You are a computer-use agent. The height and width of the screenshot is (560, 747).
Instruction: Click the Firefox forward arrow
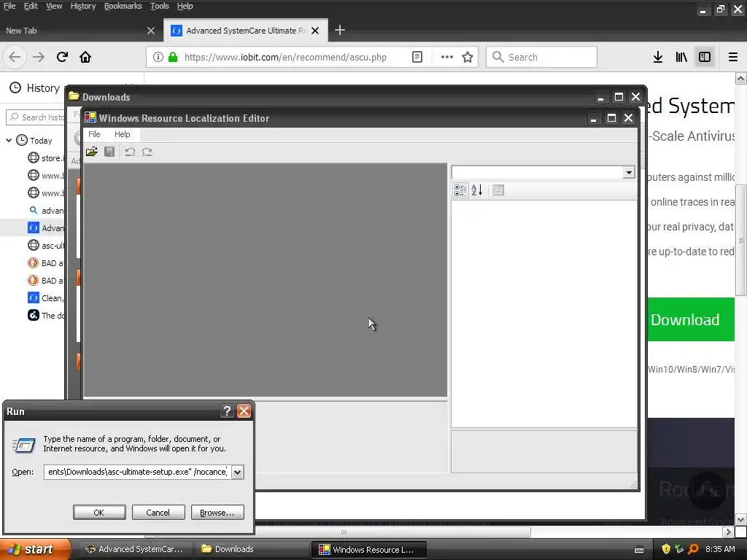(39, 57)
